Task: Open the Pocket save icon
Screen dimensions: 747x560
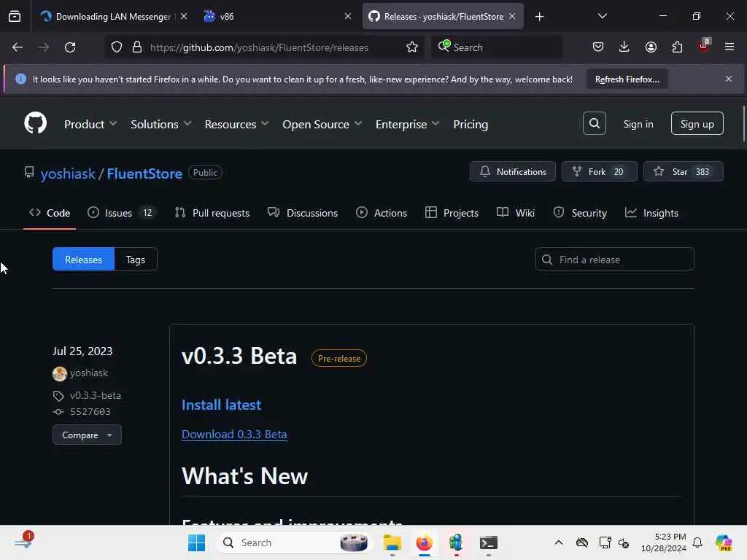Action: (598, 47)
